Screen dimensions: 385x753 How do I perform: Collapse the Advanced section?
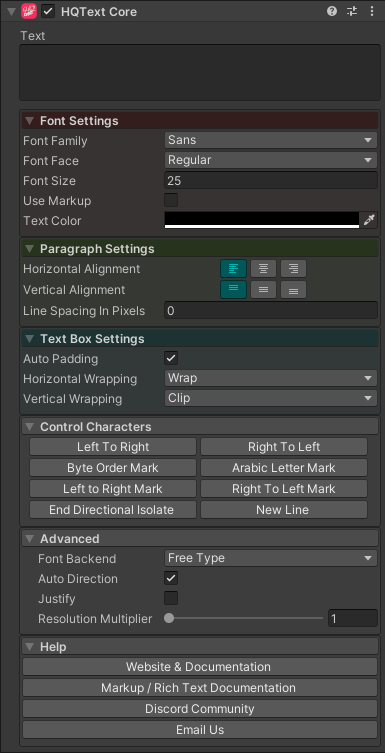coord(30,538)
